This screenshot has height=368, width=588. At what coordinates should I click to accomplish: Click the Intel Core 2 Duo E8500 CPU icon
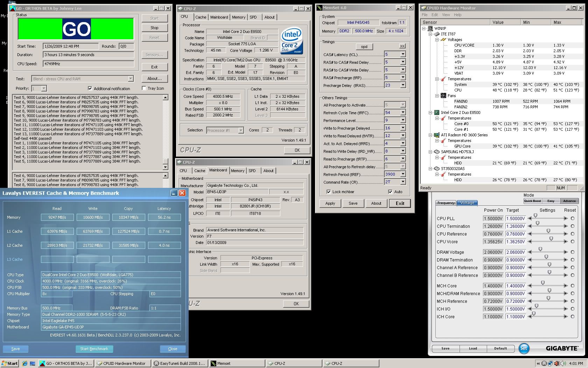click(x=436, y=113)
